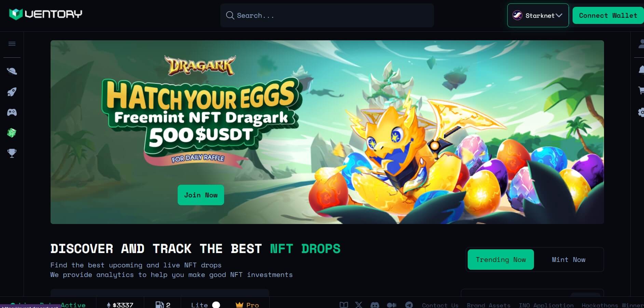Open the rocket launchpad icon

click(x=12, y=92)
